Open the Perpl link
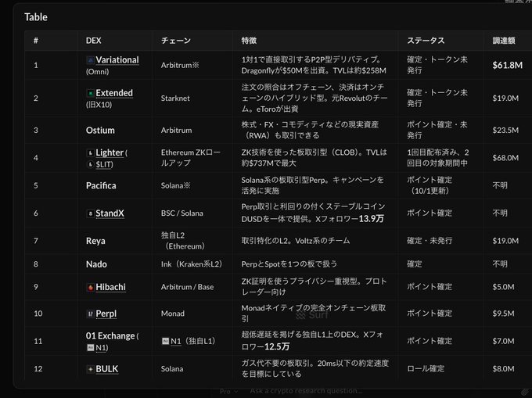 106,314
